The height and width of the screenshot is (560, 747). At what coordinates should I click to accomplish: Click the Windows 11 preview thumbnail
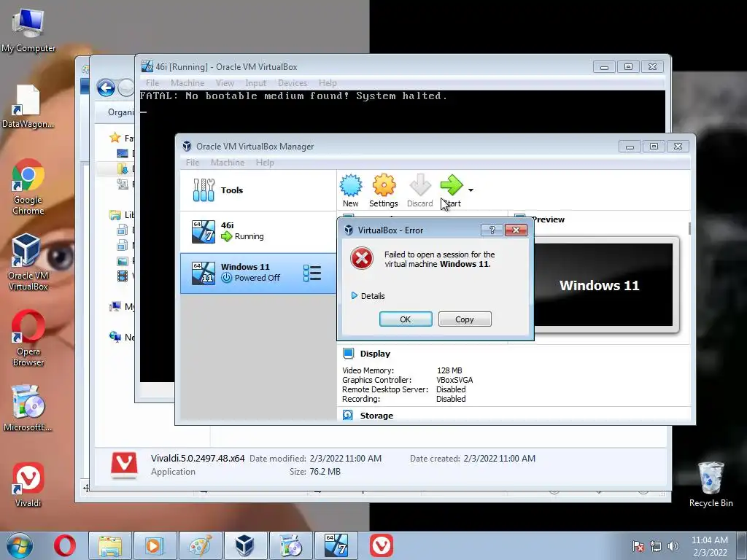pyautogui.click(x=603, y=285)
